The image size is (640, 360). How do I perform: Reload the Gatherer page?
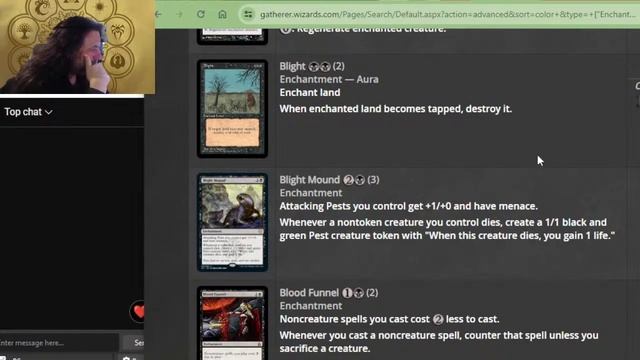(x=201, y=14)
